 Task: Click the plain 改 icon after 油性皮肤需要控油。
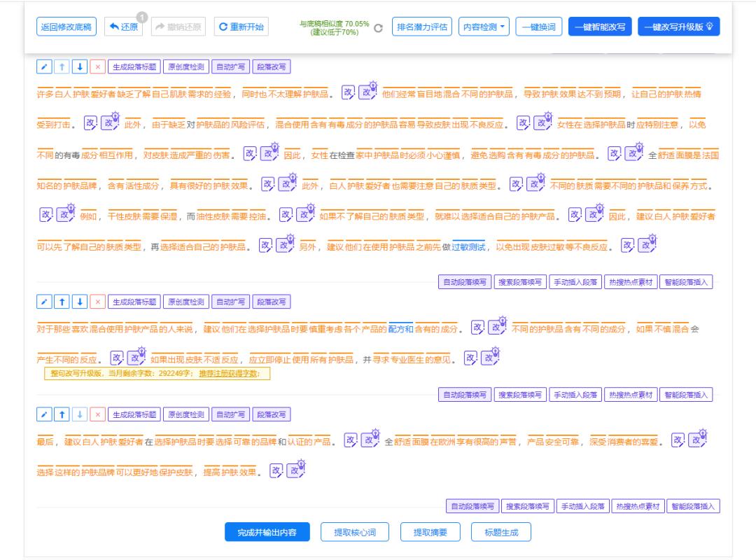tap(286, 214)
